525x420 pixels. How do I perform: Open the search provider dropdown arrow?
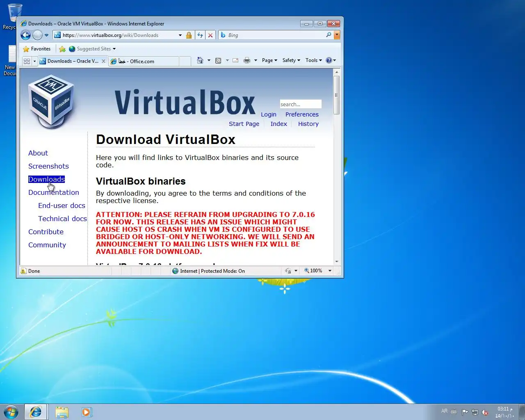coord(337,35)
